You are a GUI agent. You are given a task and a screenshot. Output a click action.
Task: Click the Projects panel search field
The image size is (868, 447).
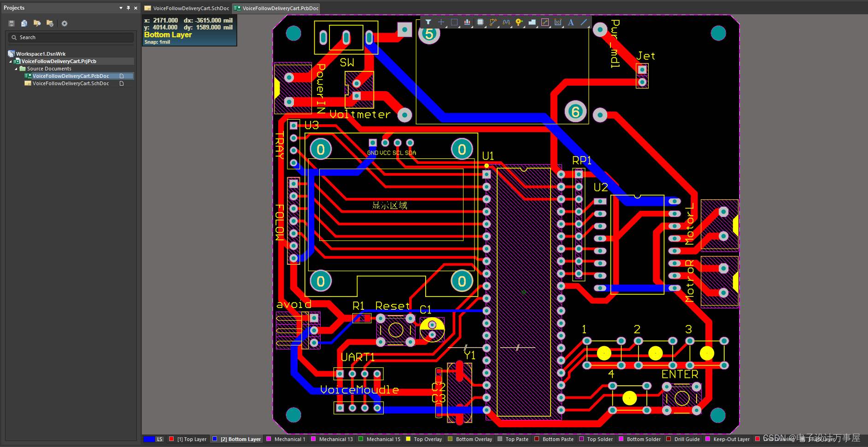(x=71, y=37)
